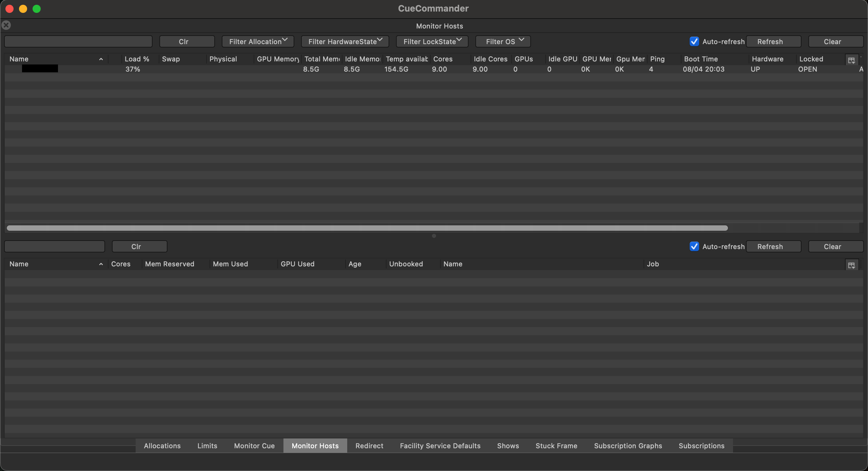
Task: Click Swap column header
Action: click(x=182, y=59)
